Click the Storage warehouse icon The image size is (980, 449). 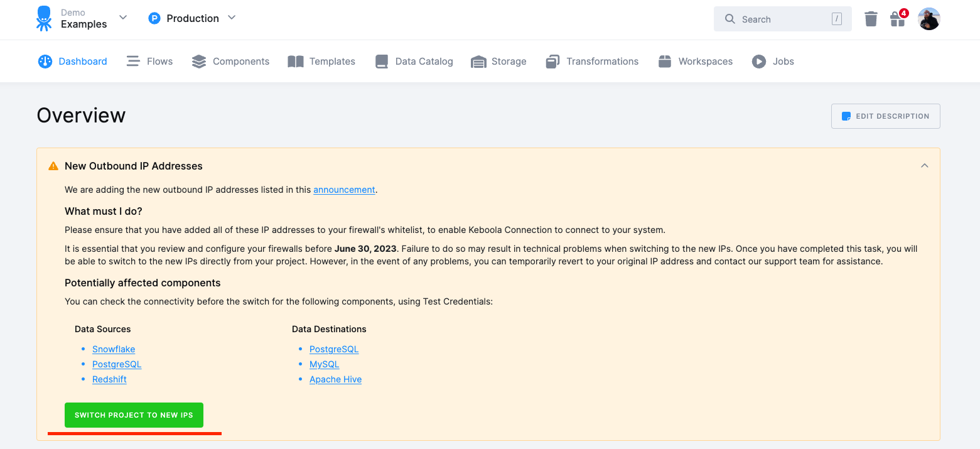coord(478,62)
